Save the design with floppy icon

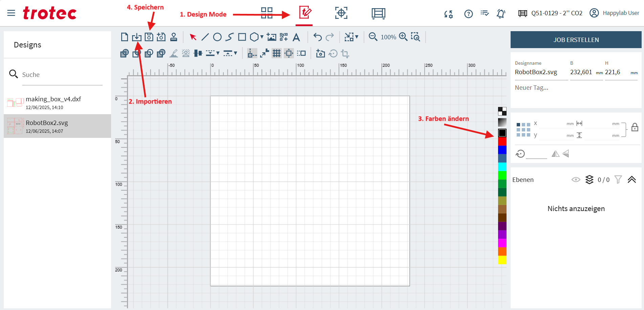tap(149, 37)
